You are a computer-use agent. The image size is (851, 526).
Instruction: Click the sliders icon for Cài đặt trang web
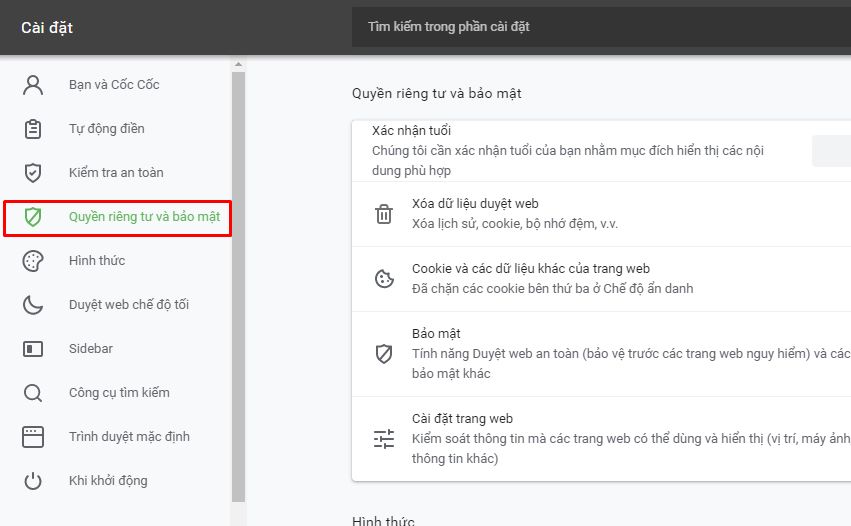[x=384, y=439]
